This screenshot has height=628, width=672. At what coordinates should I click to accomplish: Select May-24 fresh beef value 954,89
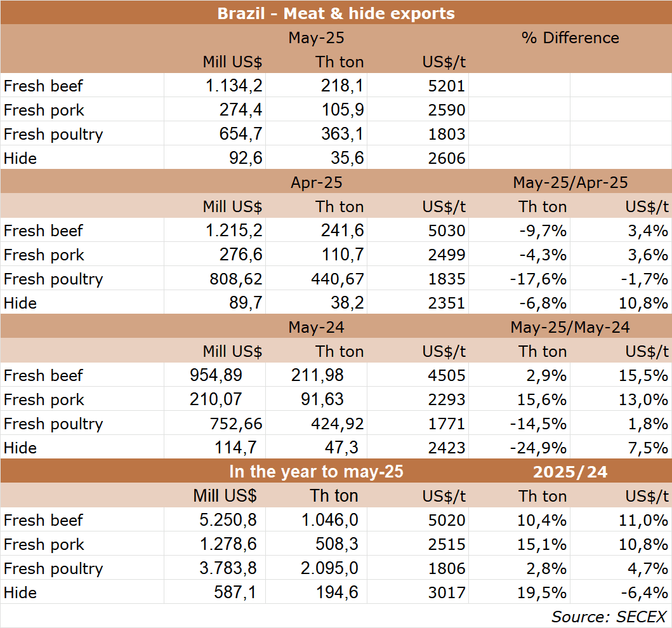click(x=216, y=376)
